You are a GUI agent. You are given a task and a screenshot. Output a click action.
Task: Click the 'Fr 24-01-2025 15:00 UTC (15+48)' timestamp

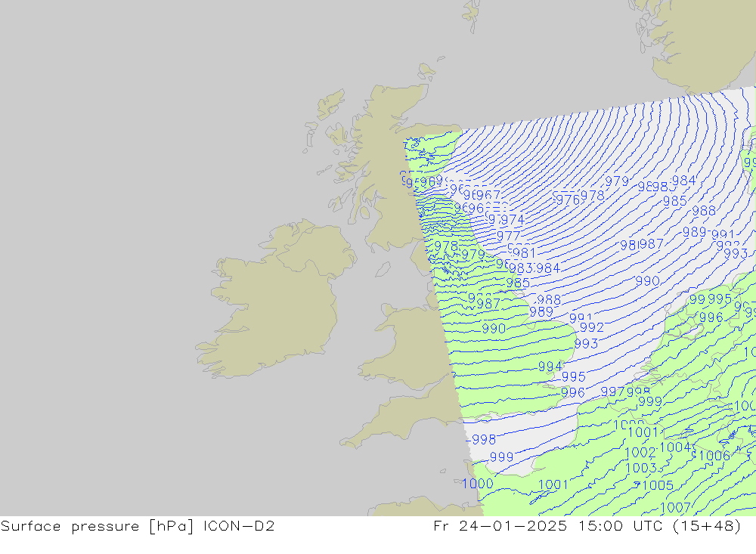point(587,525)
